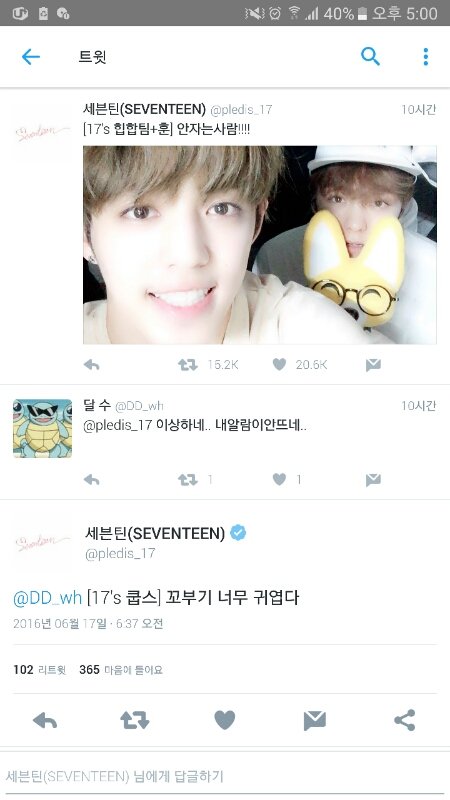The width and height of the screenshot is (450, 800).
Task: Open the Squirtle avatar of @DD_wh
Action: click(x=42, y=428)
